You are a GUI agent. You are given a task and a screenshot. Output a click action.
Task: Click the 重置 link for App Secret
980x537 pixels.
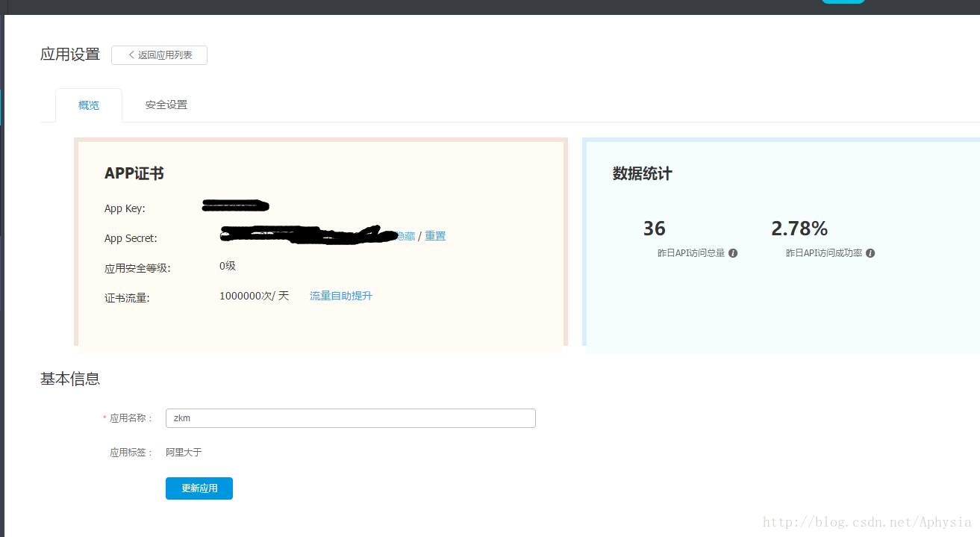[435, 236]
